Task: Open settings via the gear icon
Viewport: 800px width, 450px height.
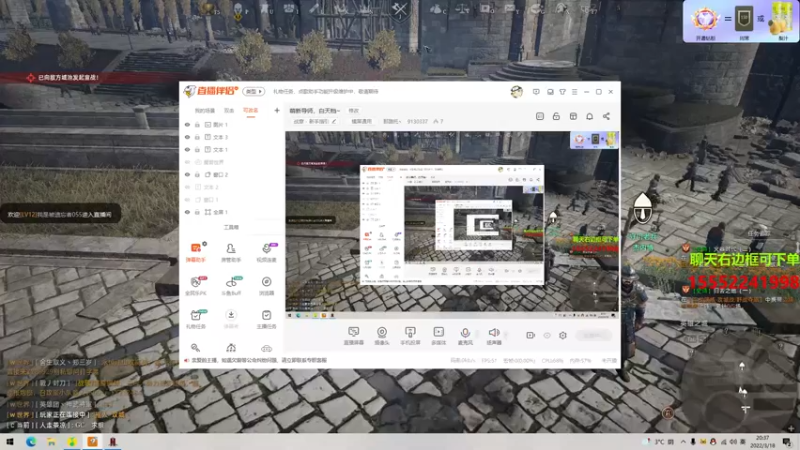Action: click(563, 335)
